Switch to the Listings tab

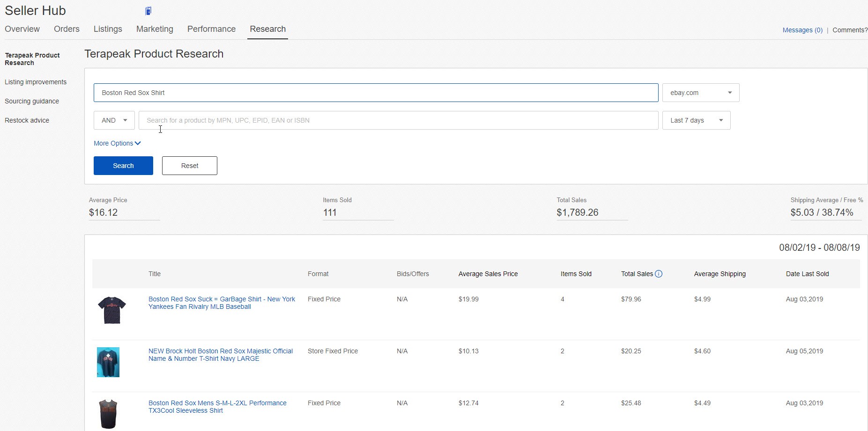108,29
